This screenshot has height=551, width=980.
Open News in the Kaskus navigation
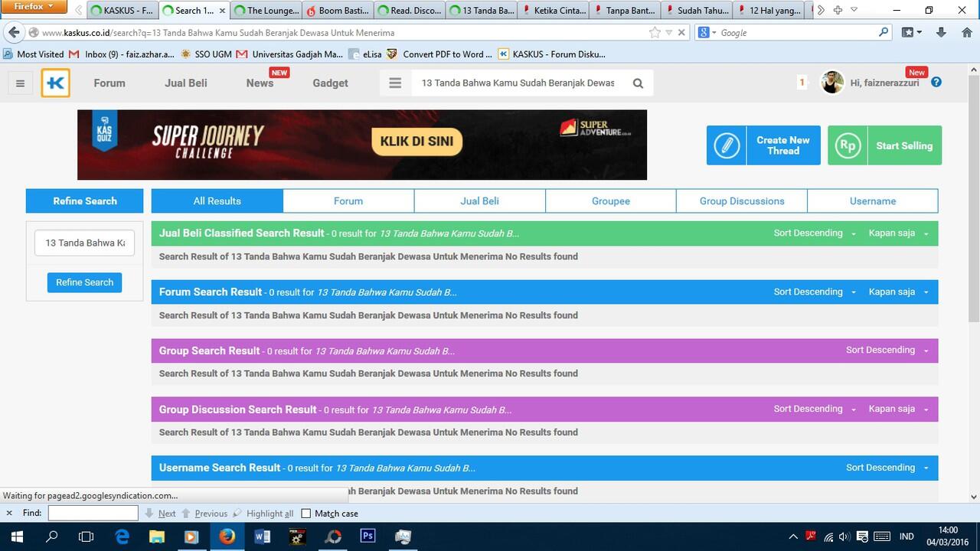260,83
